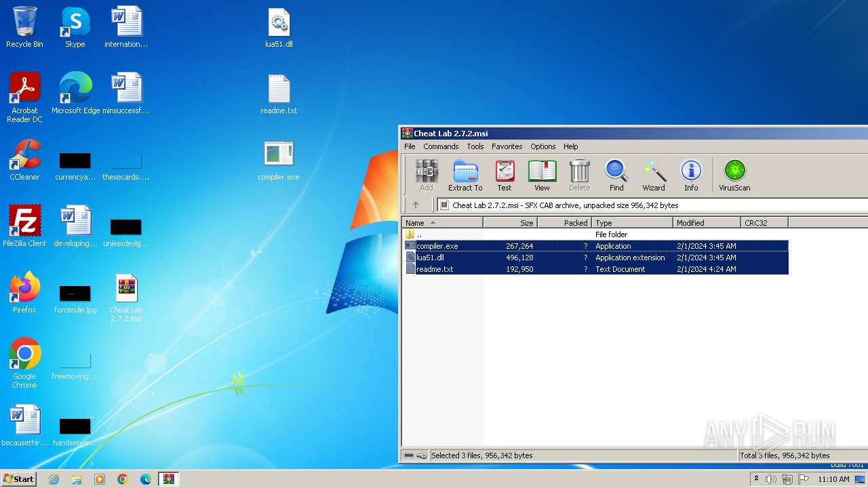Select internation... Word document on desktop

pos(126,28)
